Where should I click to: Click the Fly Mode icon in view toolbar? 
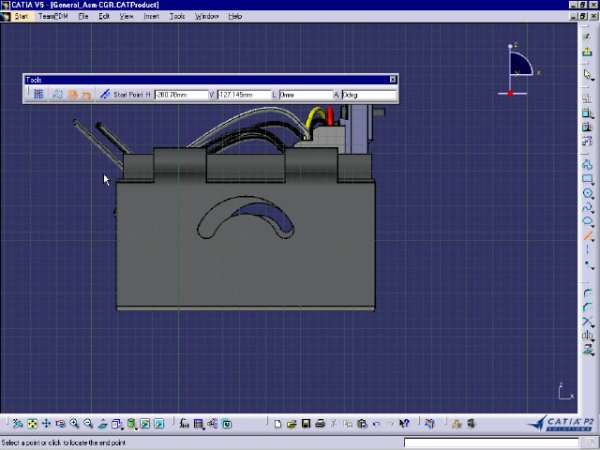coord(18,424)
